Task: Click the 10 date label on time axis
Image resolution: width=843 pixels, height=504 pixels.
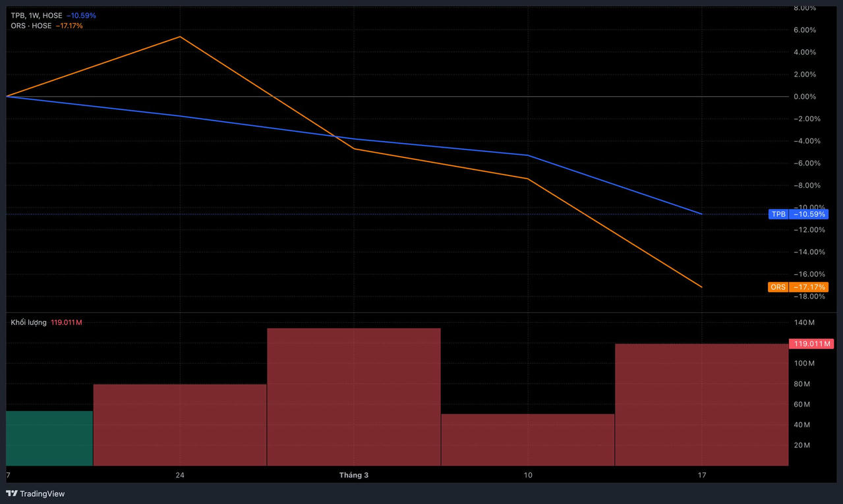Action: 528,475
